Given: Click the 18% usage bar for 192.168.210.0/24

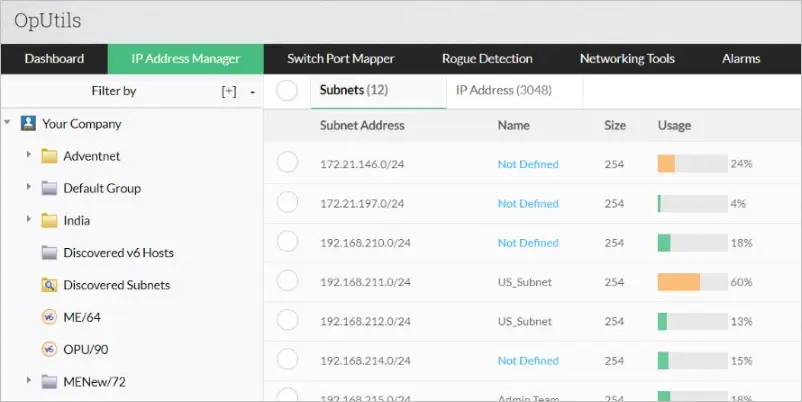Looking at the screenshot, I should click(693, 243).
